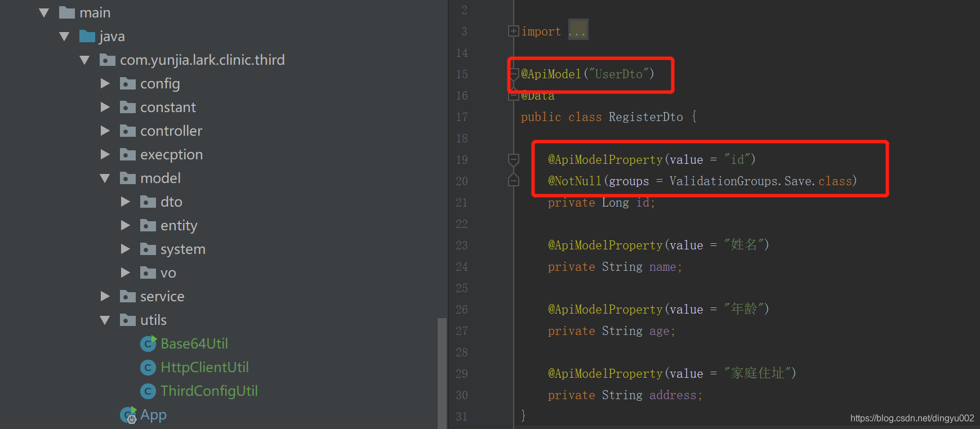Collapse the model package arrow

[x=105, y=178]
